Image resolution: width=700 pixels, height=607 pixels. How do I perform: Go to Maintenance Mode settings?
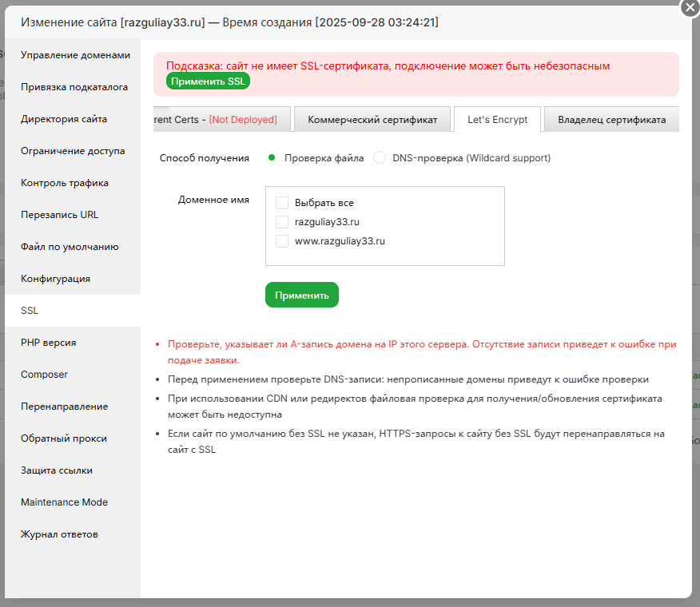pos(64,502)
